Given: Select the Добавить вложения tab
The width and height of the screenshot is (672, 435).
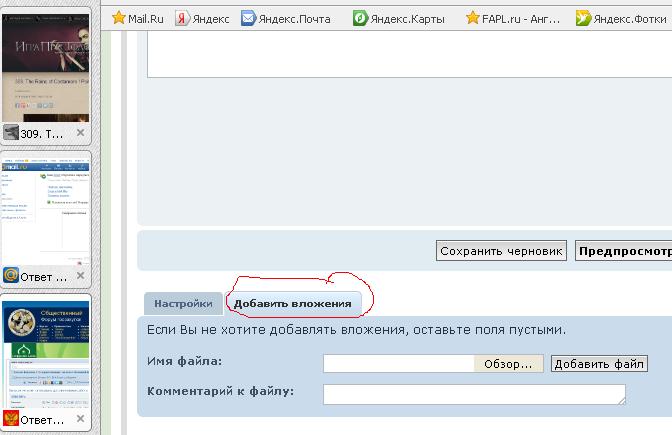Looking at the screenshot, I should (293, 304).
